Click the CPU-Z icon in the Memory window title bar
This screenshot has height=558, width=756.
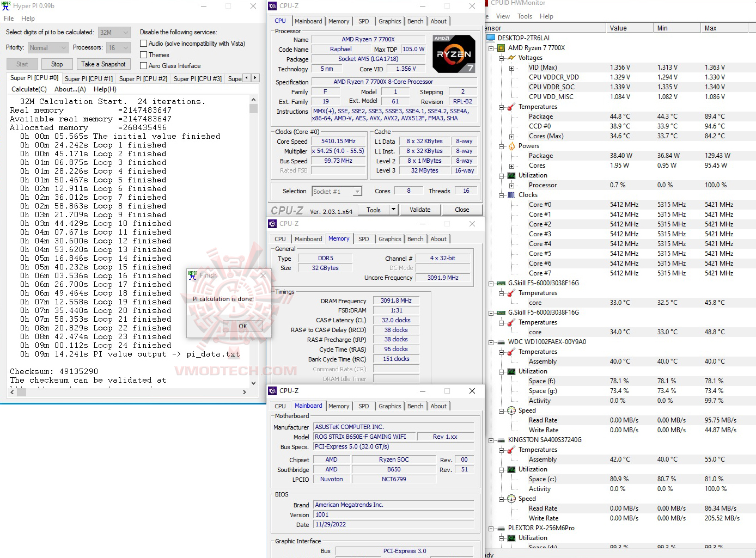pyautogui.click(x=273, y=224)
